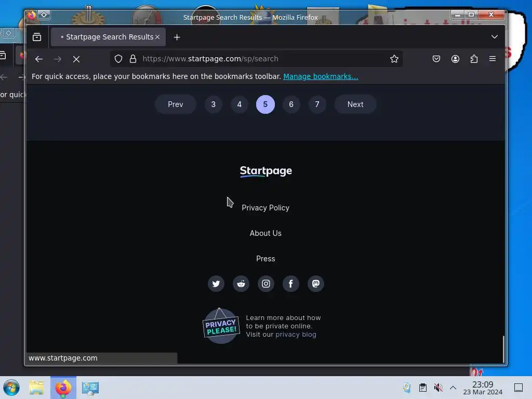Select the Startpage Search Results tab
Viewport: 532px width, 399px height.
108,37
